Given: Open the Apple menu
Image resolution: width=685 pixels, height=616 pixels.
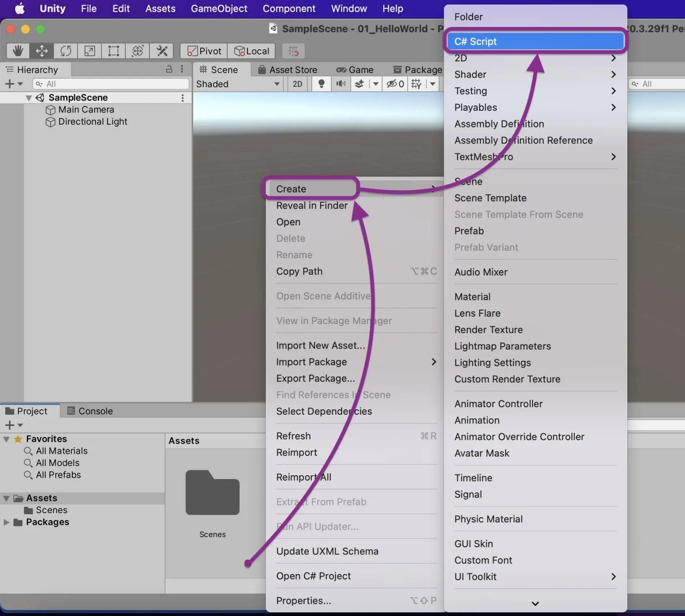Looking at the screenshot, I should point(20,8).
